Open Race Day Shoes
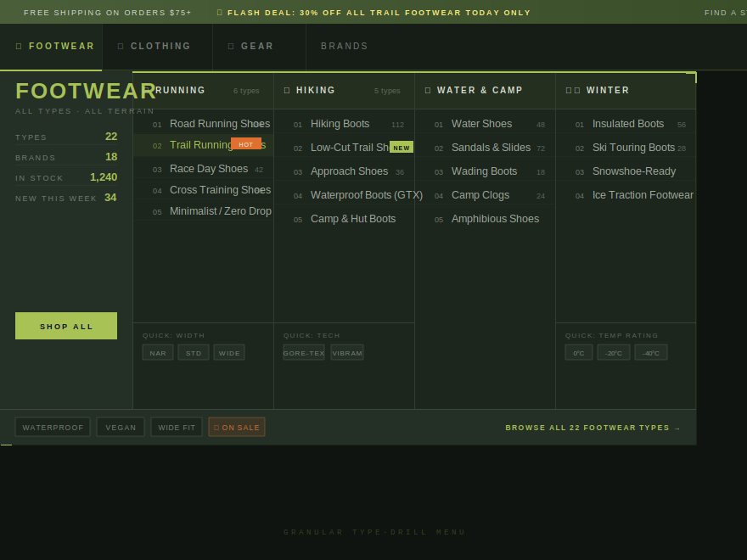Screen dimensions: 747x560 [204, 169]
